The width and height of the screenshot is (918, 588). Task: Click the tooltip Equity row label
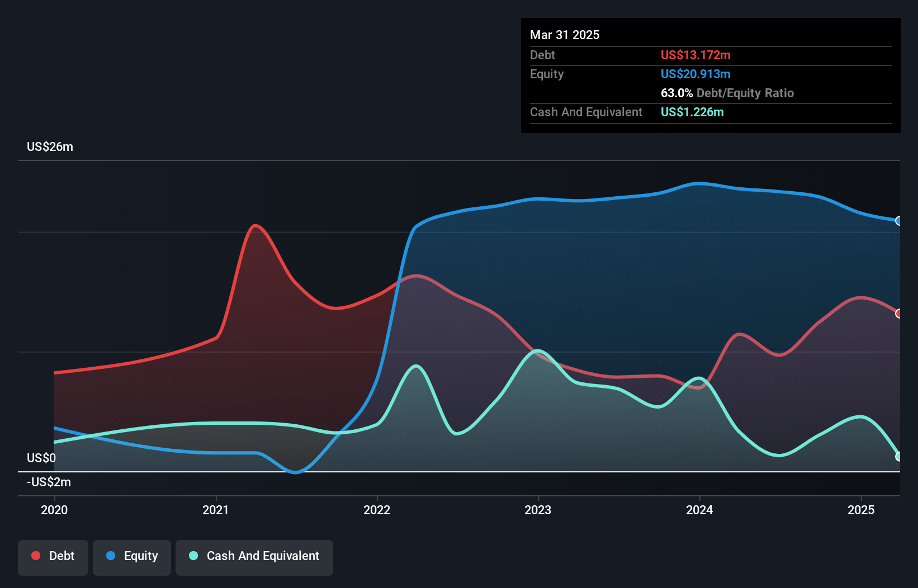[x=547, y=74]
